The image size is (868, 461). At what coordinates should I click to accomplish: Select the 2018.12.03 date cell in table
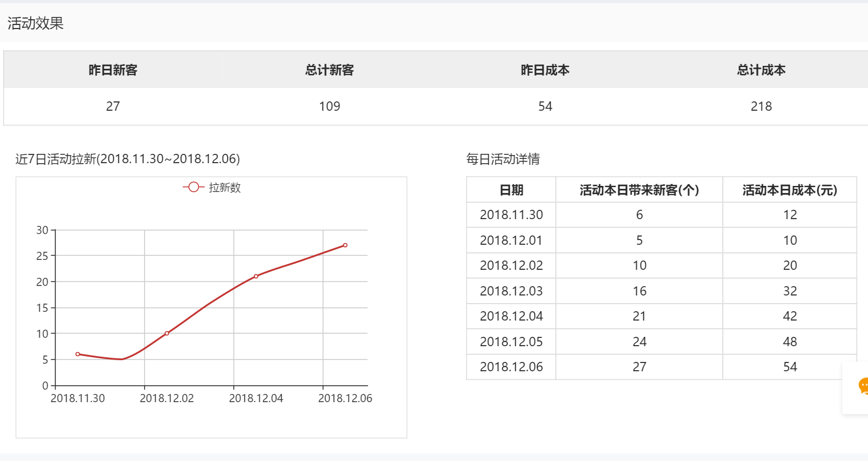coord(512,291)
